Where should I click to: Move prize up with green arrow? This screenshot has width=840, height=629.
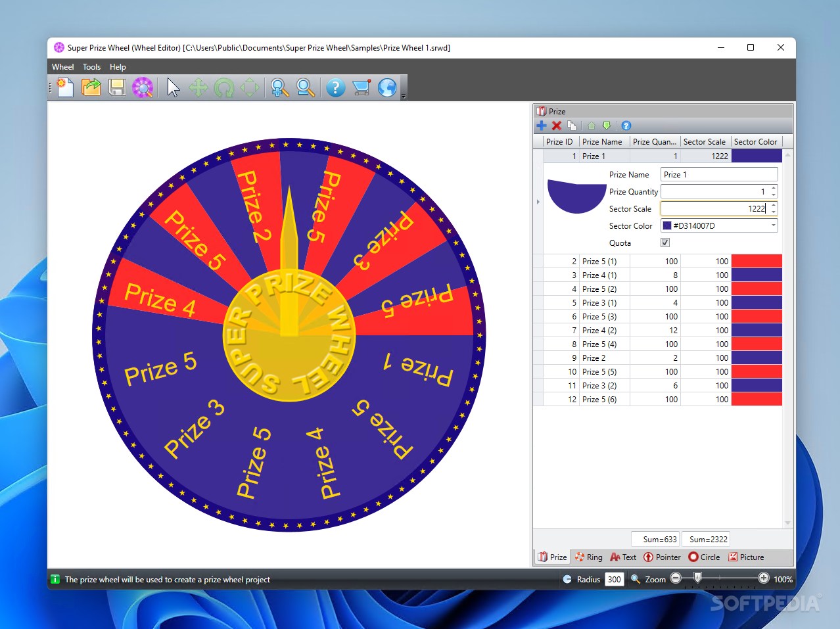pyautogui.click(x=592, y=126)
